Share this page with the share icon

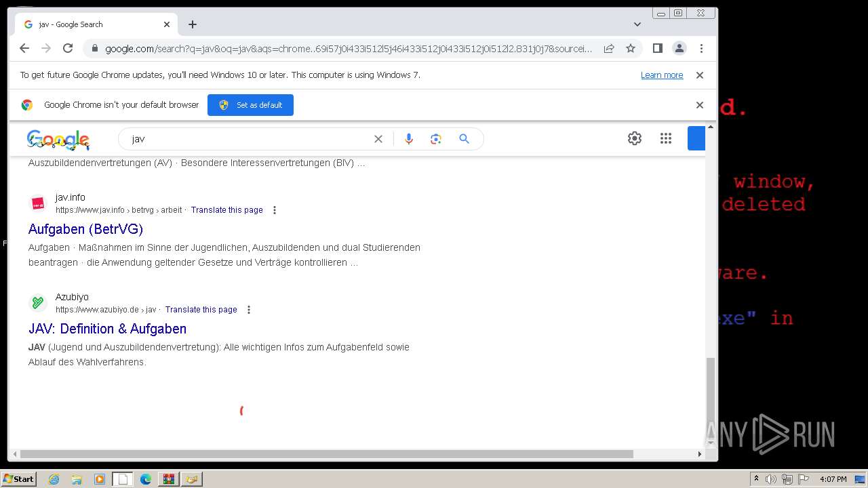609,48
